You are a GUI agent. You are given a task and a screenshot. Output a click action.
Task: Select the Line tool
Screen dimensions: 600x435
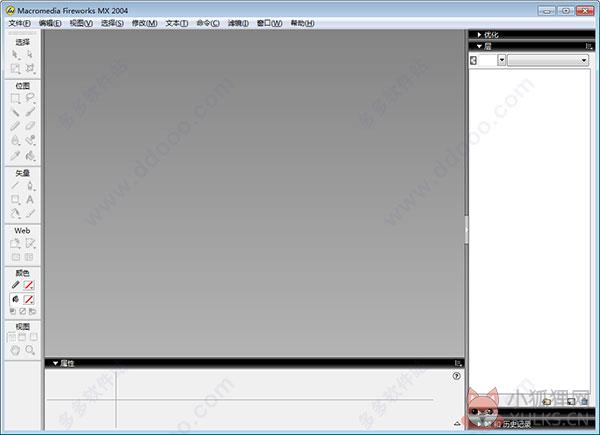[15, 186]
